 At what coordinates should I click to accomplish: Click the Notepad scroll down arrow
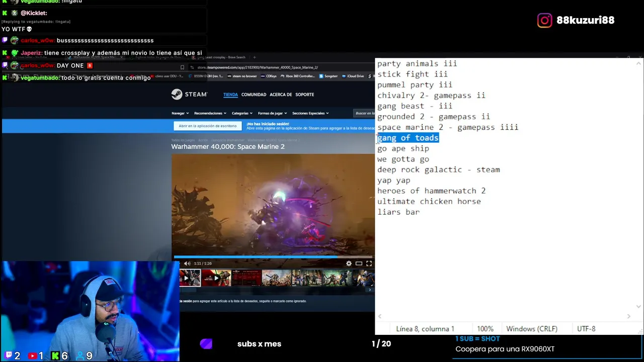(639, 306)
